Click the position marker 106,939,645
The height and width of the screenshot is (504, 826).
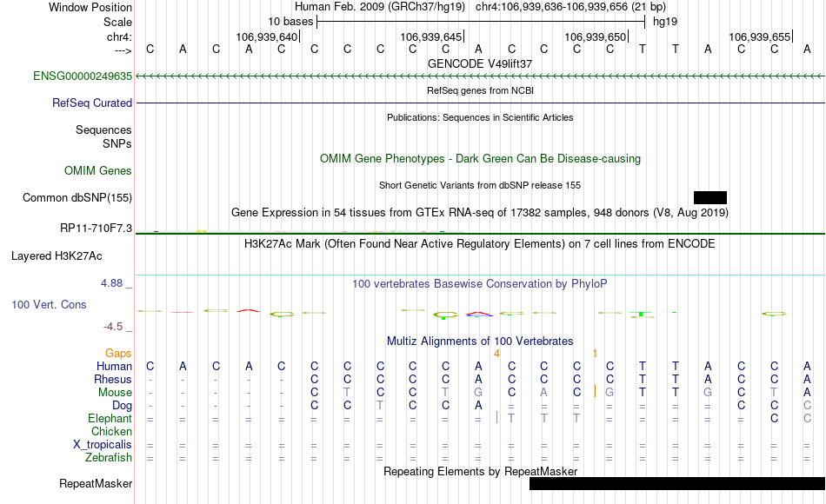431,36
